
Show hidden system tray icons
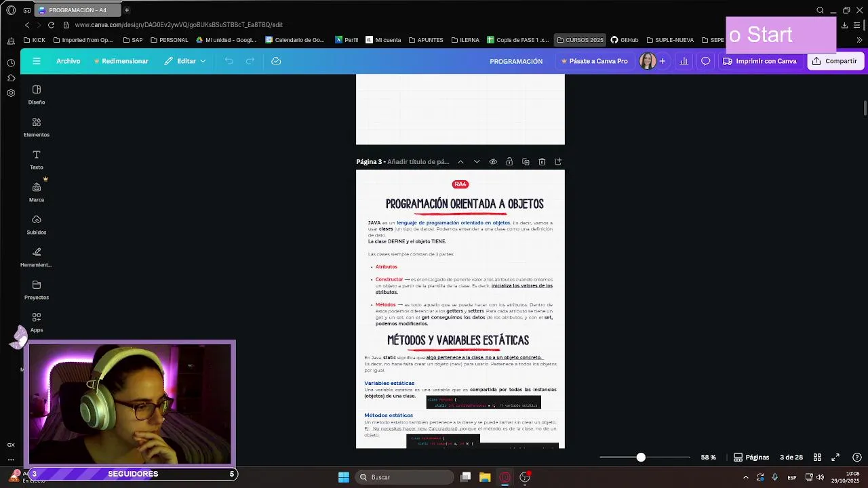[745, 477]
